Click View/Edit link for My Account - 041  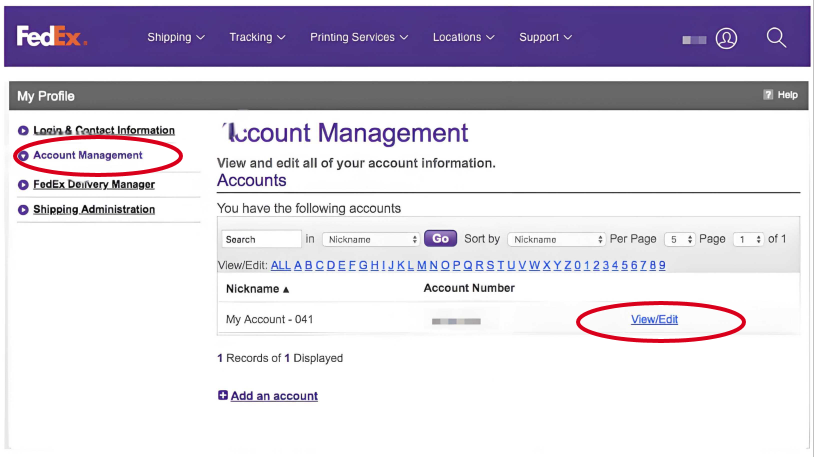pos(654,319)
